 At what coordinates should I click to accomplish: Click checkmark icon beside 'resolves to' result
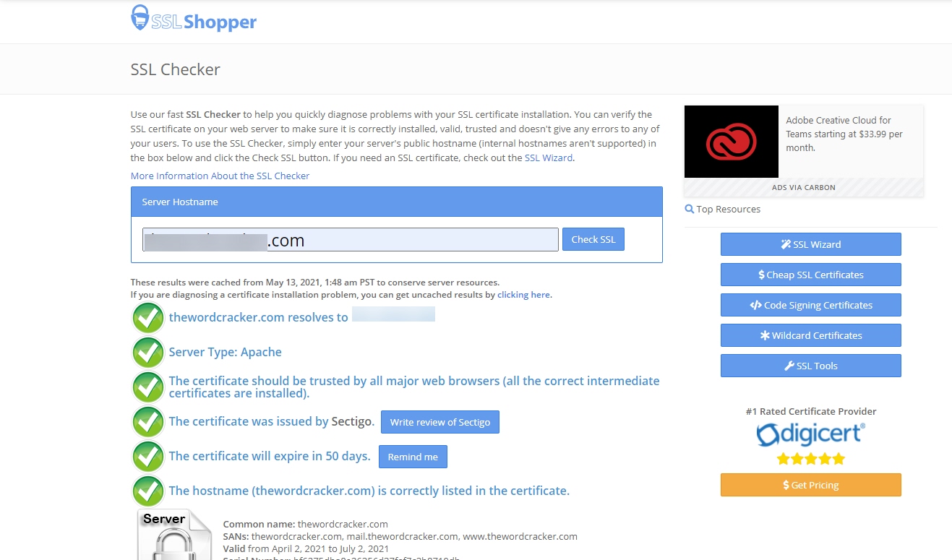pyautogui.click(x=148, y=318)
